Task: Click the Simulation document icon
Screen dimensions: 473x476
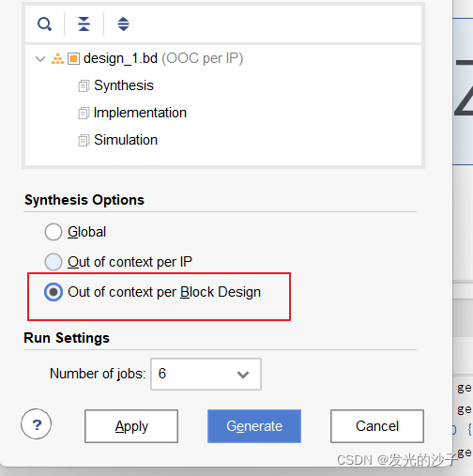Action: click(84, 141)
